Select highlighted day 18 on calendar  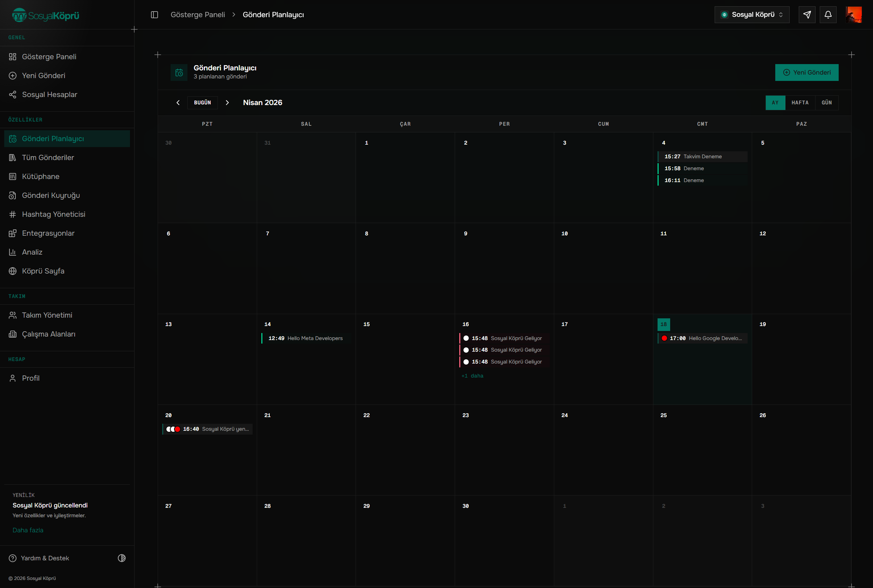click(x=664, y=324)
